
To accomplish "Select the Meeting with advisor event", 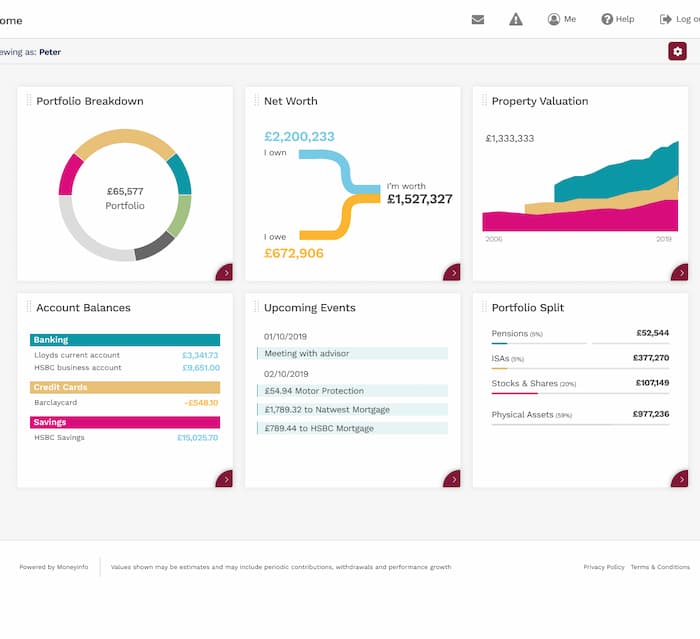I will point(352,353).
